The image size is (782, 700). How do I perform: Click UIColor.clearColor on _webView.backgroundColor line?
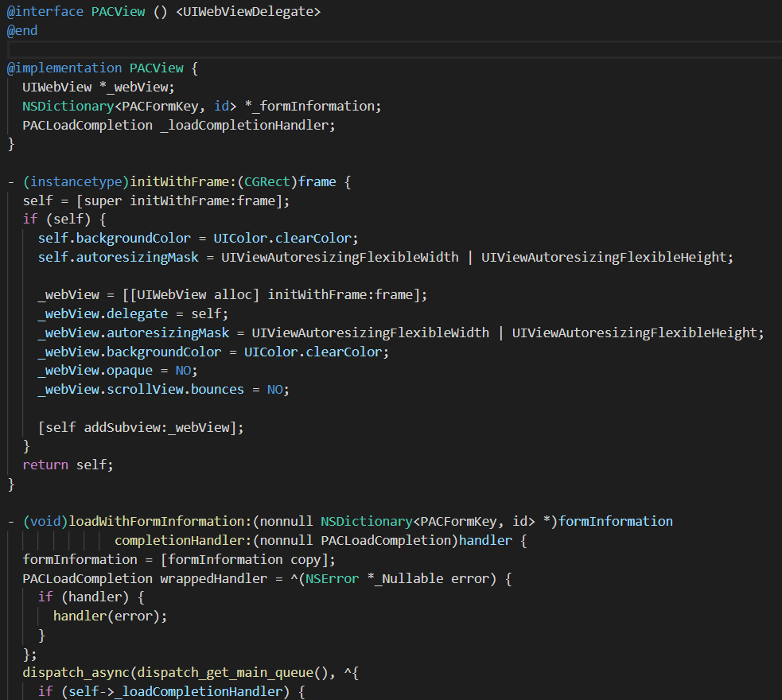(313, 352)
